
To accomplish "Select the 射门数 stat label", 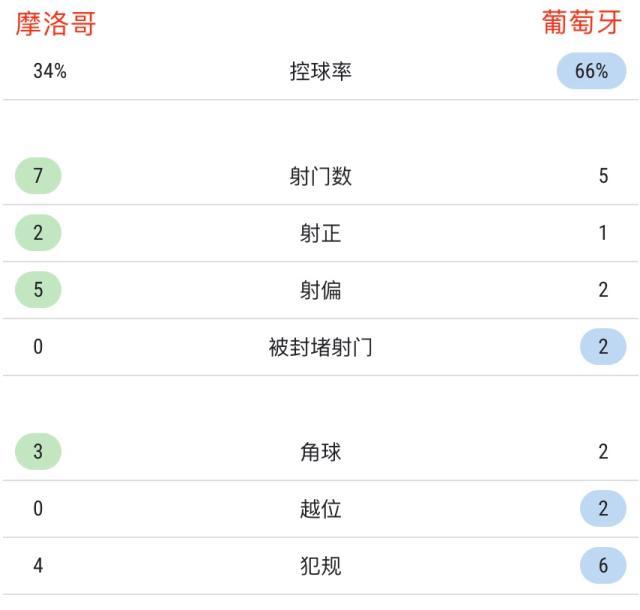I will (x=320, y=177).
